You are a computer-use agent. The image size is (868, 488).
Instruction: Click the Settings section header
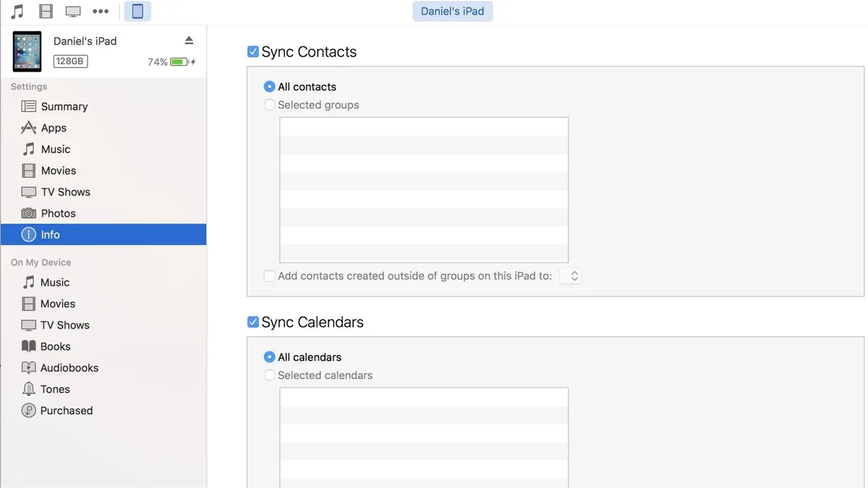pos(29,87)
